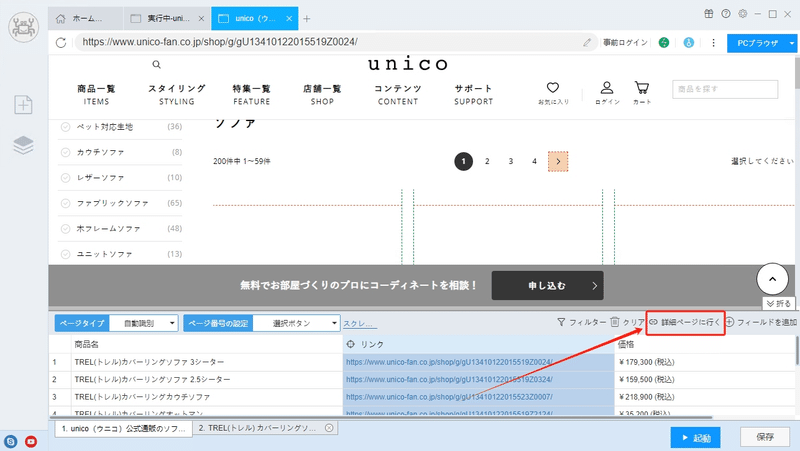Image resolution: width=800 pixels, height=451 pixels.
Task: Select the TREL(トレル)カバーリングソ... bottom tab
Action: [265, 428]
